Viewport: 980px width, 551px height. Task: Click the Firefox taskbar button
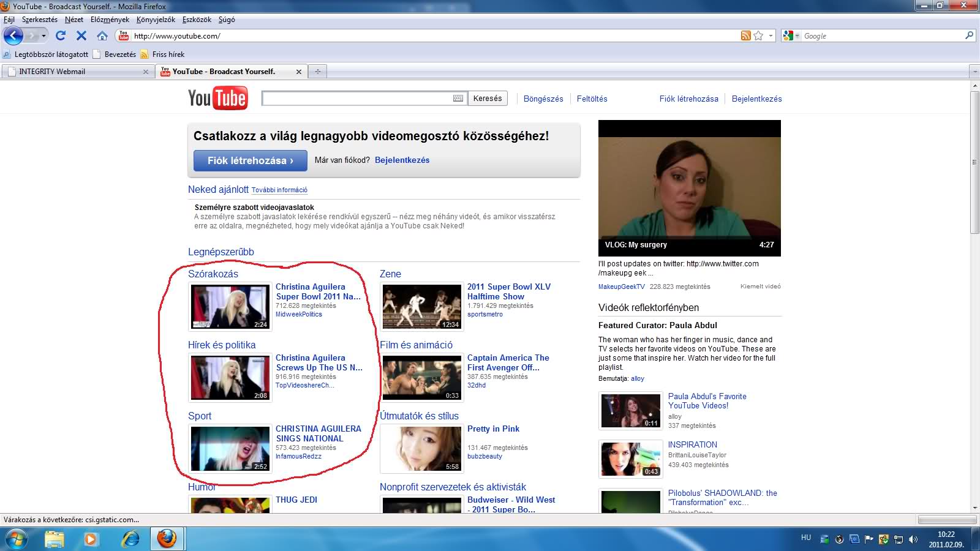coord(167,539)
